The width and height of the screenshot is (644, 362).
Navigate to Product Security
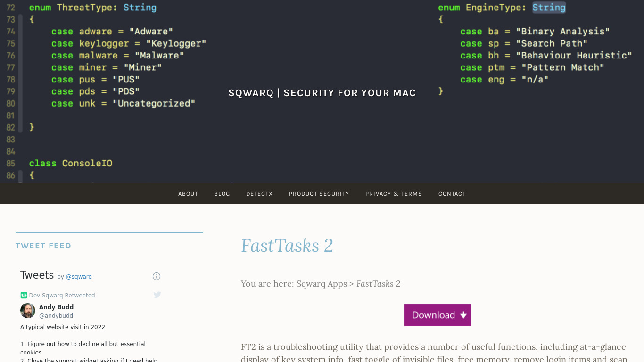click(319, 194)
